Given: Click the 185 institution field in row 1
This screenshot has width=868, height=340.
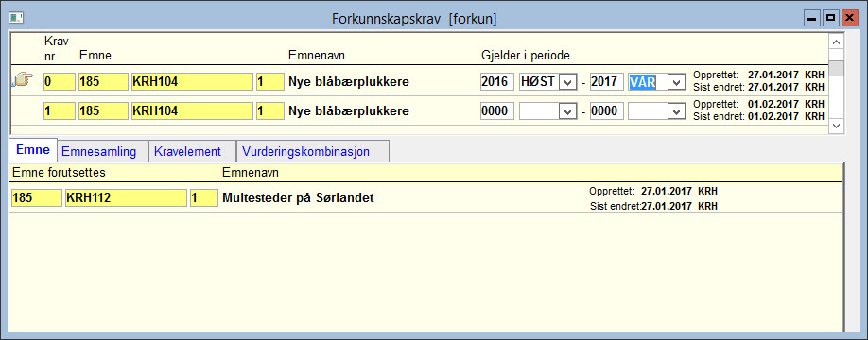Looking at the screenshot, I should pyautogui.click(x=103, y=111).
